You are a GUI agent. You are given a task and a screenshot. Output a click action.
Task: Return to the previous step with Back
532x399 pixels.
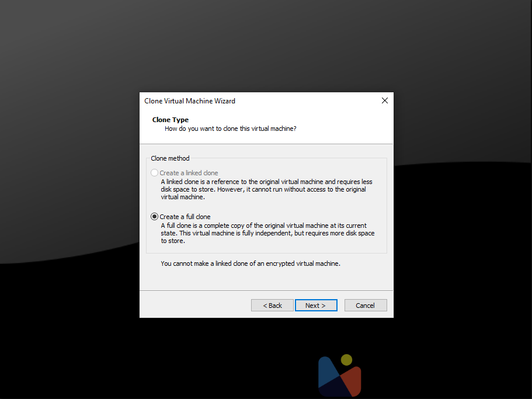272,305
